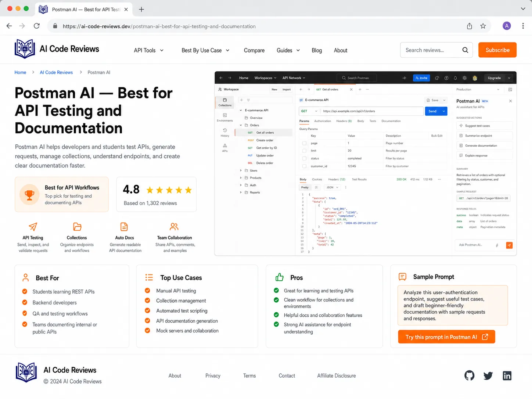The image size is (532, 399).
Task: Open the Privacy footer link
Action: coord(213,375)
